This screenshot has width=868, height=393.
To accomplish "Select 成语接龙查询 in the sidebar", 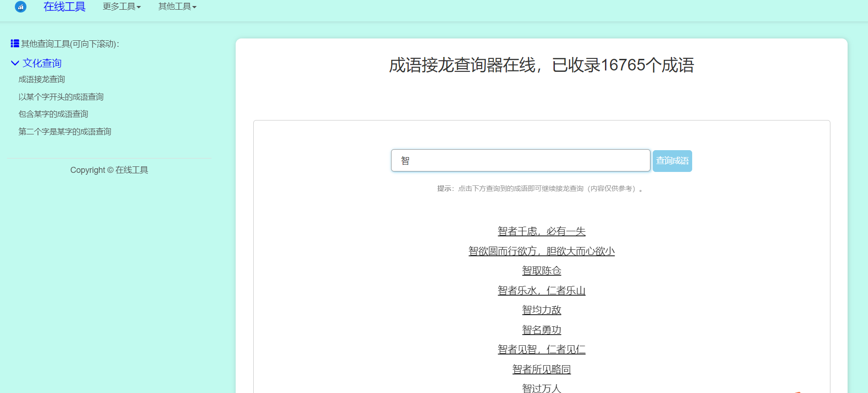I will pyautogui.click(x=42, y=79).
